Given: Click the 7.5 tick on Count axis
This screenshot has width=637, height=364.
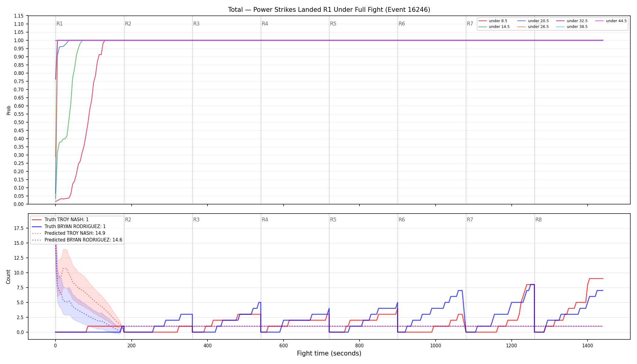Looking at the screenshot, I should pyautogui.click(x=20, y=288).
